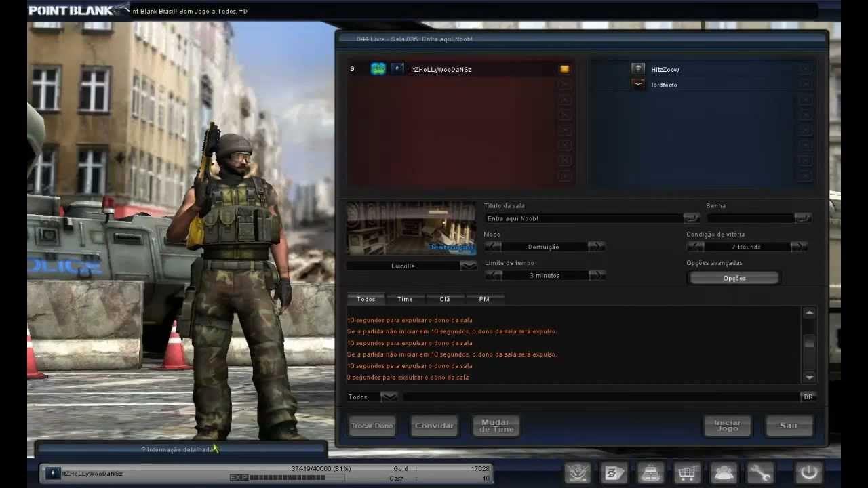Click the Gold value 17628
The width and height of the screenshot is (868, 488).
[479, 468]
